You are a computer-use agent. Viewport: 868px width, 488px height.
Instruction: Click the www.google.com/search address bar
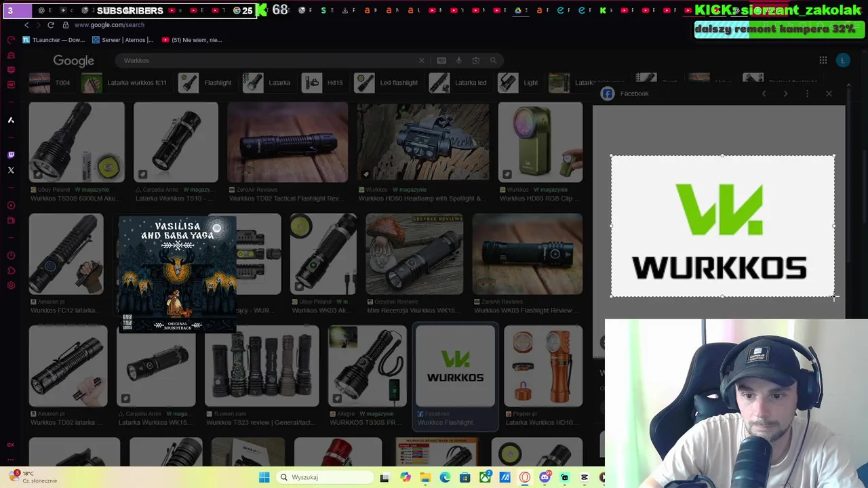tap(109, 25)
